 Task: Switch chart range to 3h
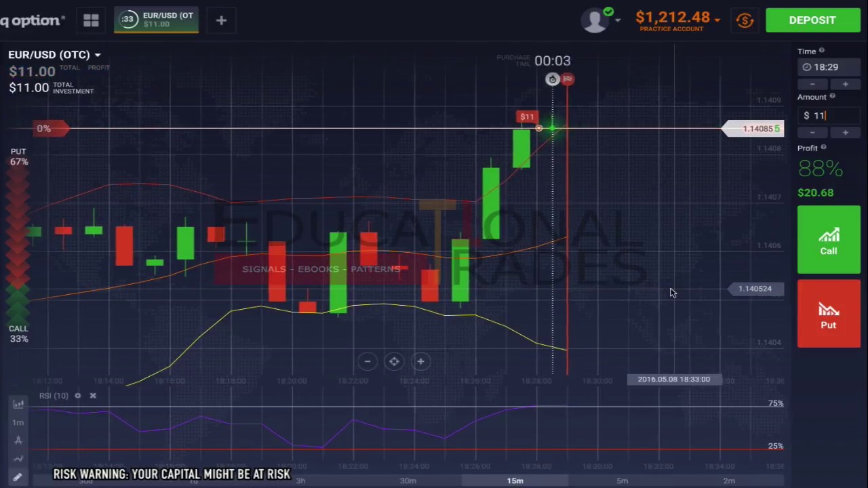coord(300,481)
